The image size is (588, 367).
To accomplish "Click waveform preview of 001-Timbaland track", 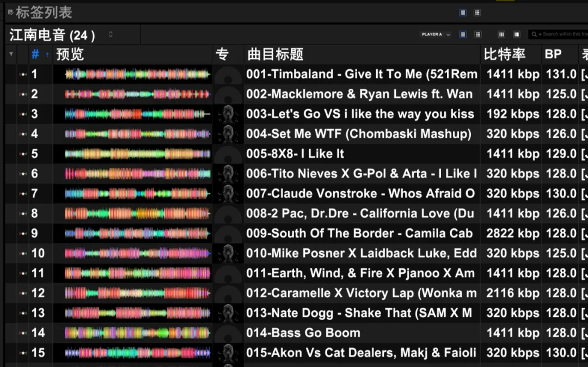I will tap(137, 74).
